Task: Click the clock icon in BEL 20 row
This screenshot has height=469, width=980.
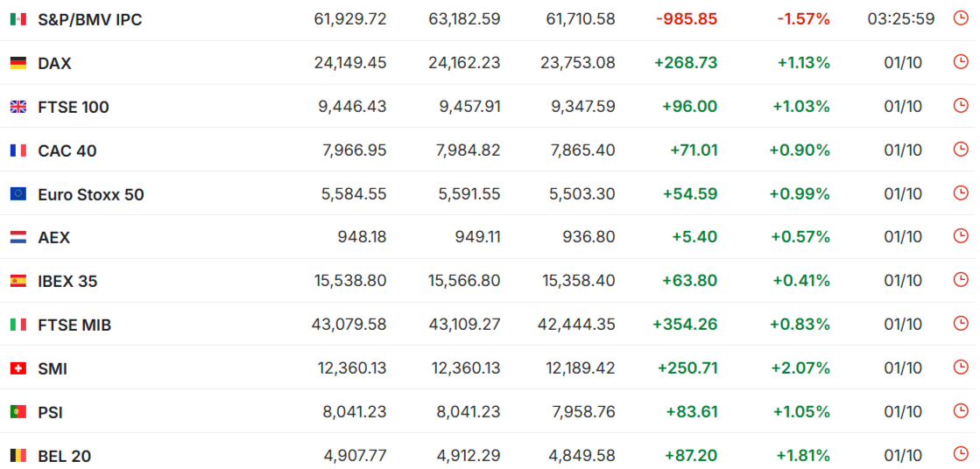Action: click(961, 455)
